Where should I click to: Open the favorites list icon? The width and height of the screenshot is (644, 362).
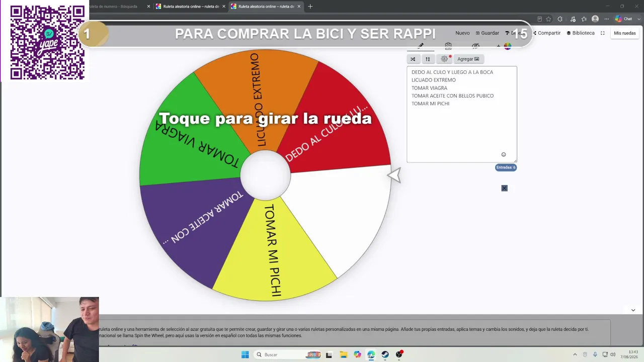[x=584, y=19]
